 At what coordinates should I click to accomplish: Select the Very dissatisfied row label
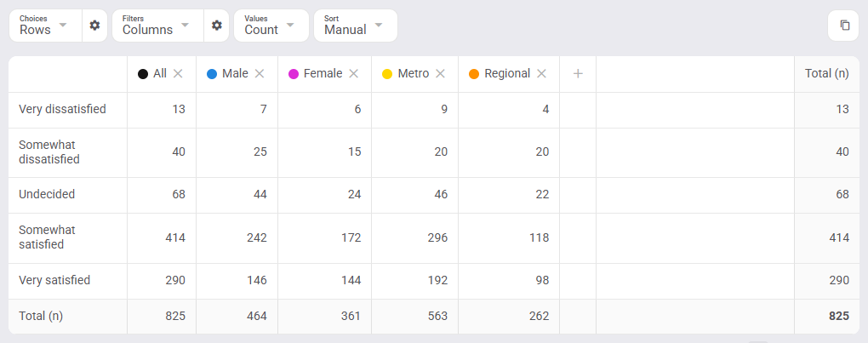point(62,109)
